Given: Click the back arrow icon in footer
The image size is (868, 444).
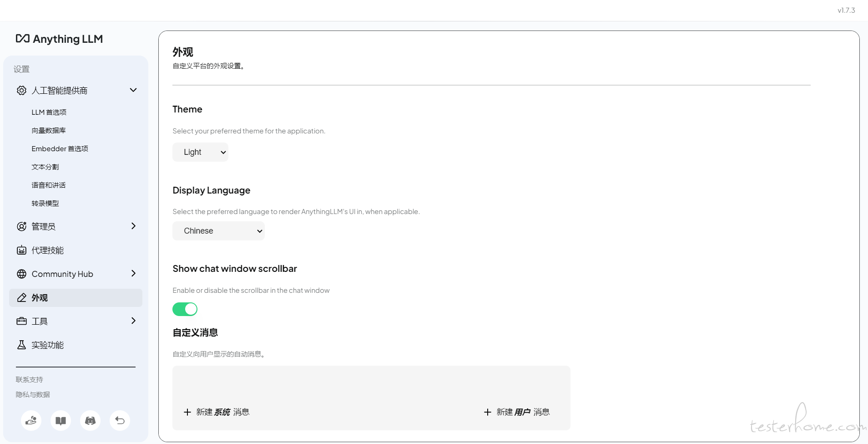Looking at the screenshot, I should pyautogui.click(x=120, y=420).
